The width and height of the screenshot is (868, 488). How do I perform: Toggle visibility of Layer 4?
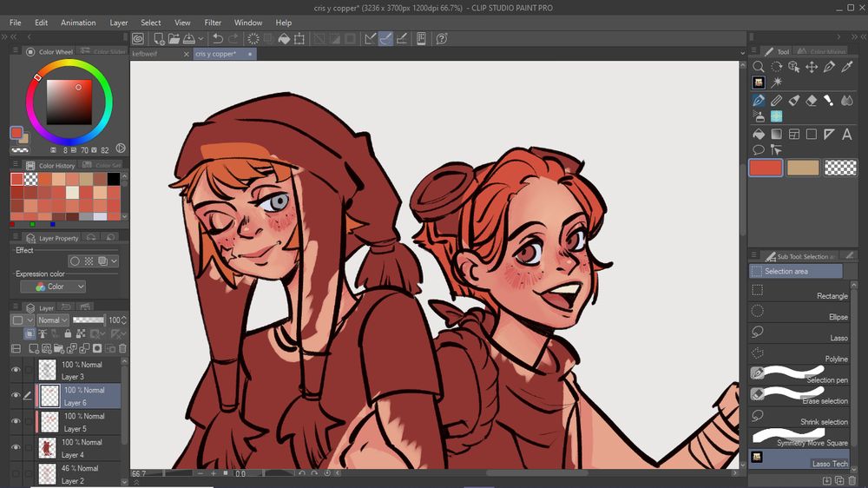coord(16,447)
